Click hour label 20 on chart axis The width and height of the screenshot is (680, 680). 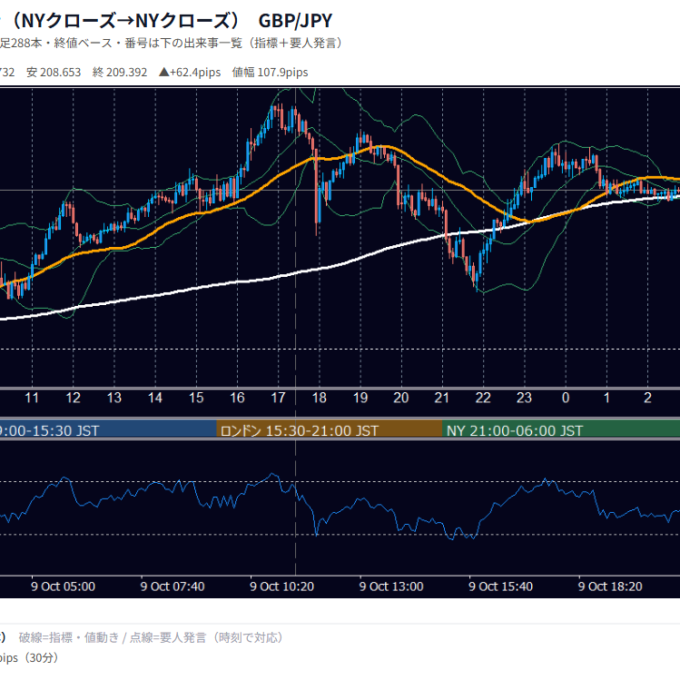tap(401, 398)
